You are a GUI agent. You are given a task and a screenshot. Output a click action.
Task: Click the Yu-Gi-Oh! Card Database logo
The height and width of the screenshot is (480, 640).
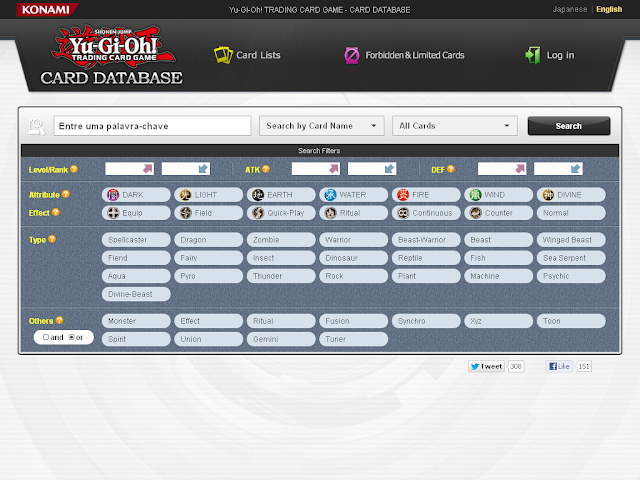click(111, 55)
